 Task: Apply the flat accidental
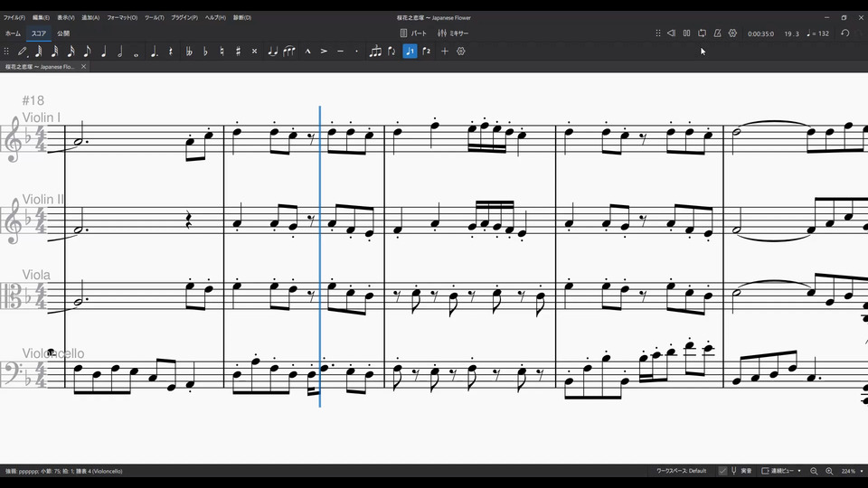pos(205,52)
